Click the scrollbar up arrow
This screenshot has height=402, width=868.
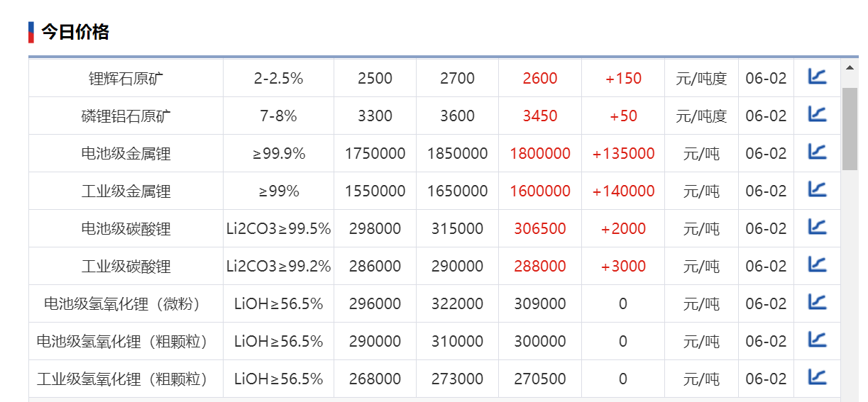pyautogui.click(x=850, y=68)
